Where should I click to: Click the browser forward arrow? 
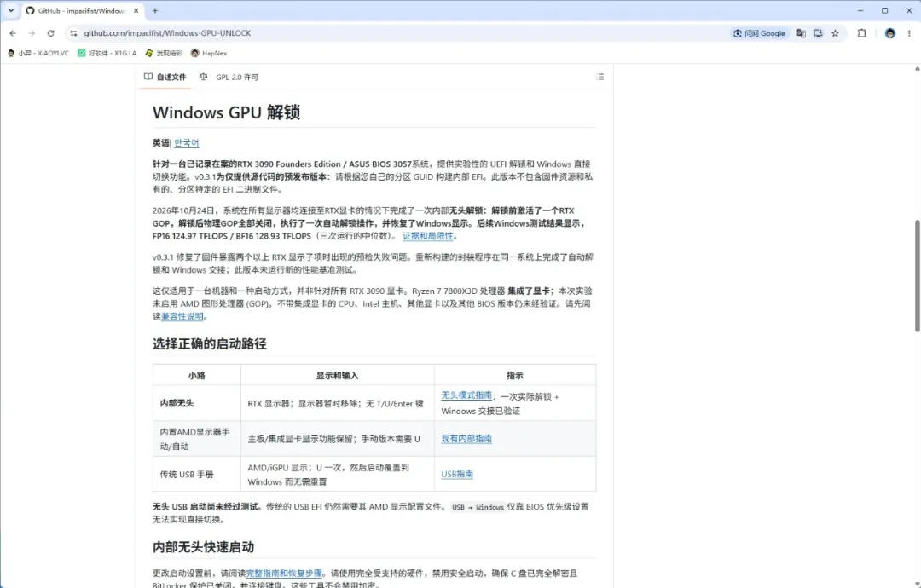32,33
